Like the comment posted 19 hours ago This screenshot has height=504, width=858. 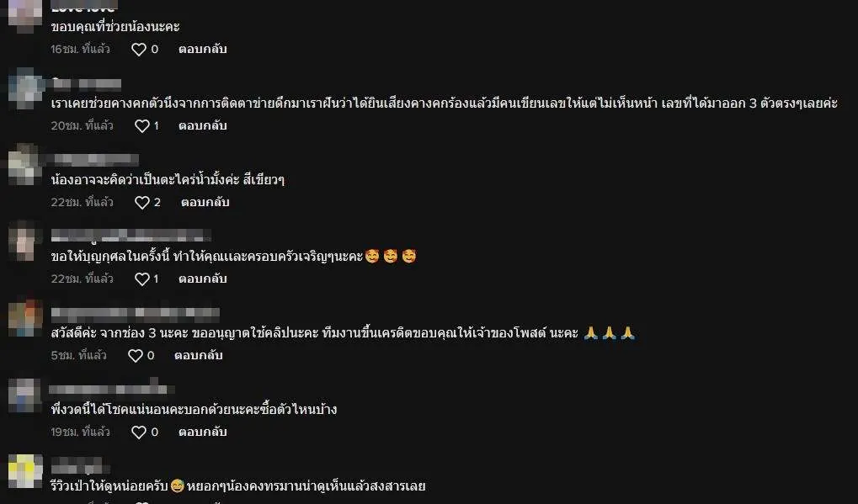click(x=139, y=432)
